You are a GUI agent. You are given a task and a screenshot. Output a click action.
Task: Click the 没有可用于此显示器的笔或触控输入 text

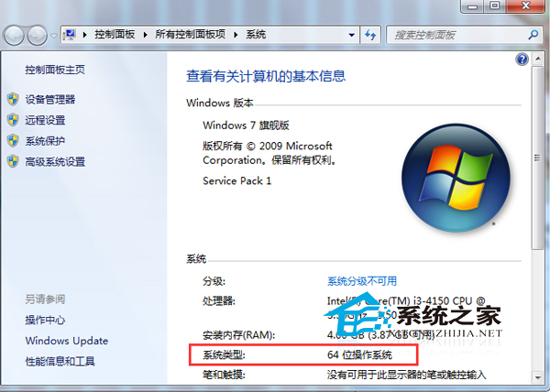(406, 375)
